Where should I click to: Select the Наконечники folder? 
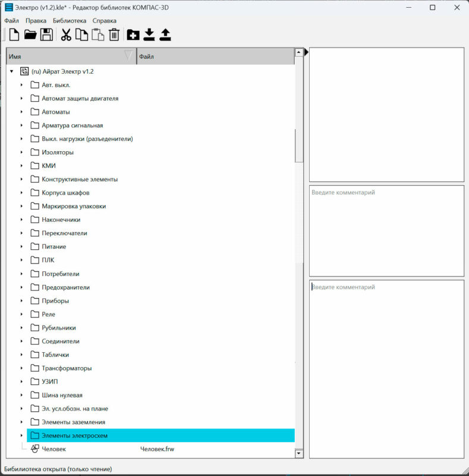tap(61, 220)
